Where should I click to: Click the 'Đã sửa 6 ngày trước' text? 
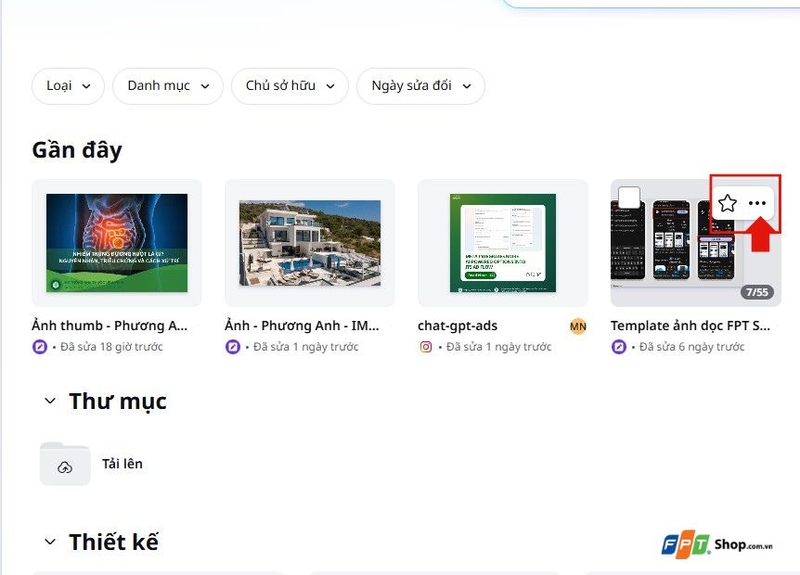692,347
